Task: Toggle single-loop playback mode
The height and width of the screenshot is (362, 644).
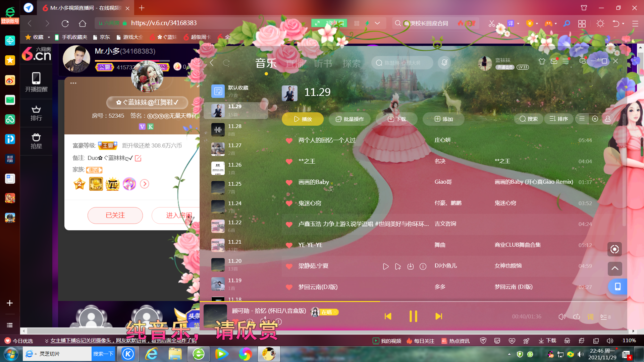Action: tap(577, 317)
